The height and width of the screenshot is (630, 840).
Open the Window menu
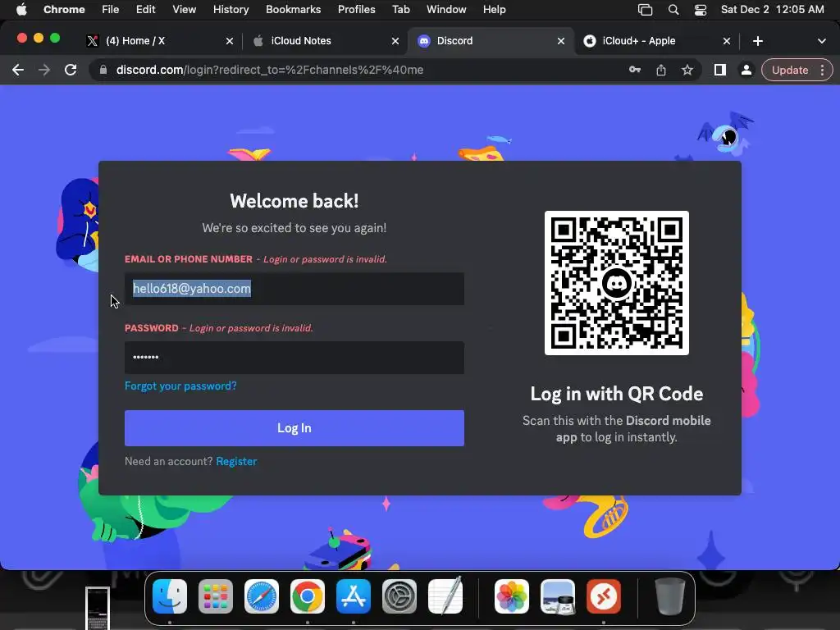[x=446, y=10]
